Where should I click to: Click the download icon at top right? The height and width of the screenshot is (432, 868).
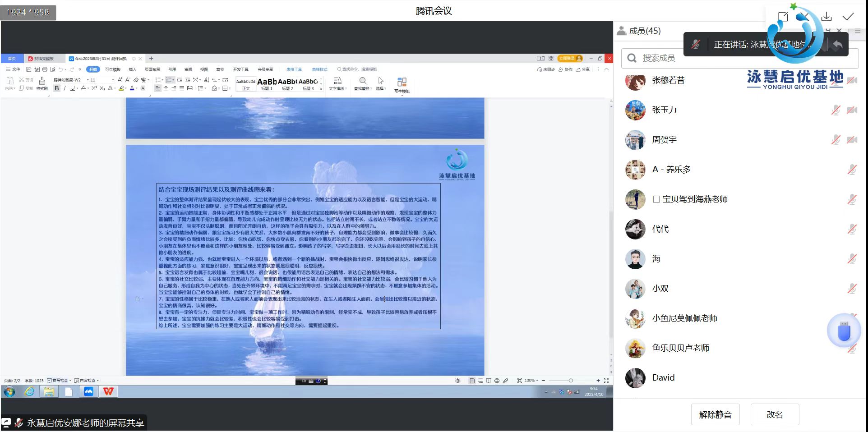click(x=826, y=17)
